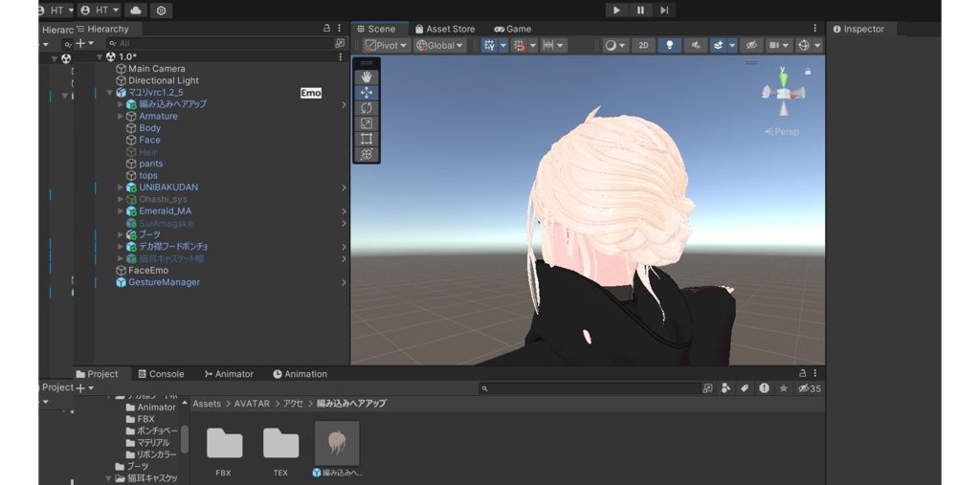This screenshot has height=485, width=980.
Task: Select the Main Camera object
Action: (x=156, y=69)
